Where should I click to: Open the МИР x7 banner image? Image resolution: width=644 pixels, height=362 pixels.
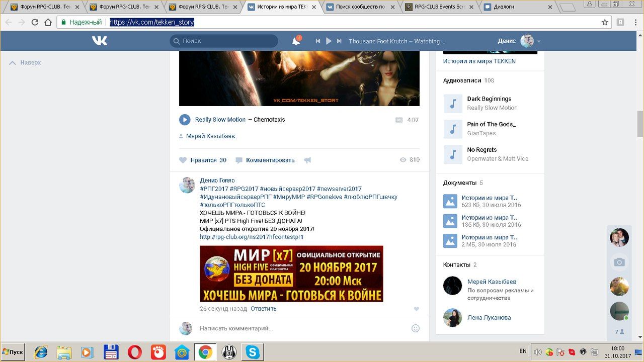(291, 274)
